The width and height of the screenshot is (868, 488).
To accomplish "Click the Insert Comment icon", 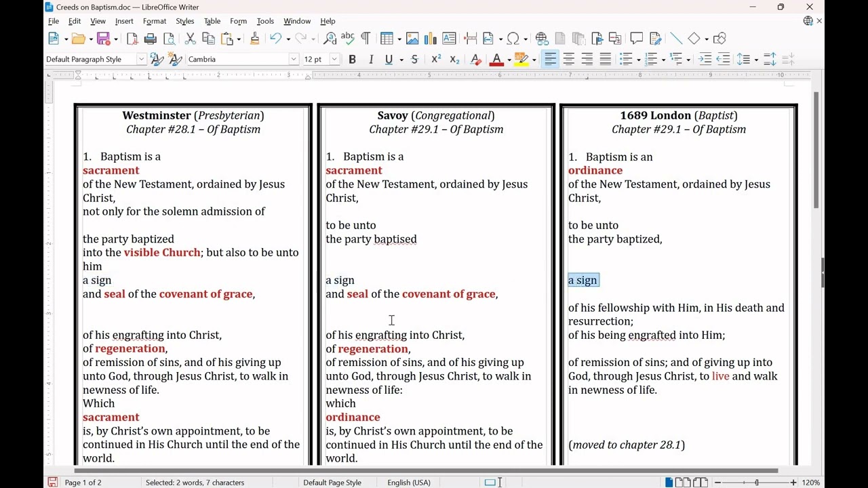I will click(x=636, y=39).
